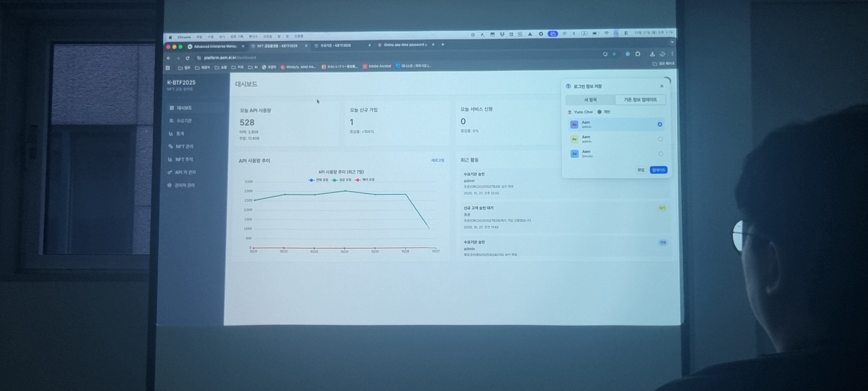The image size is (868, 391).
Task: Click the blue 업데이트 button
Action: click(x=658, y=170)
